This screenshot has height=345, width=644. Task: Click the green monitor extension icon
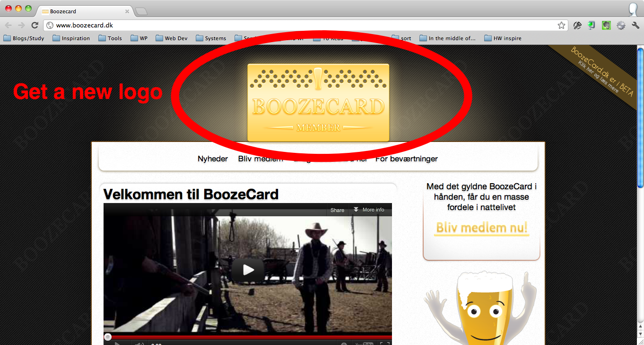click(592, 26)
